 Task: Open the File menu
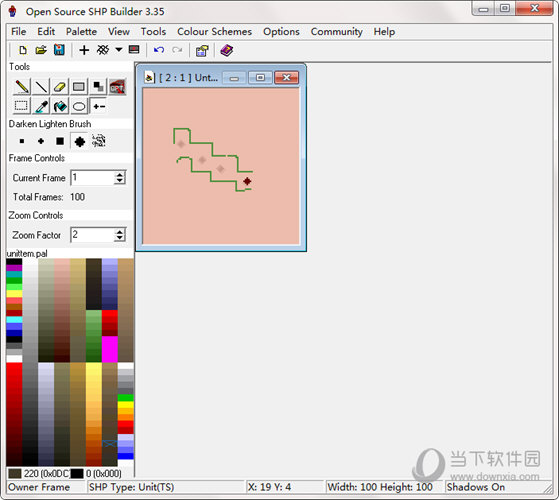(19, 32)
